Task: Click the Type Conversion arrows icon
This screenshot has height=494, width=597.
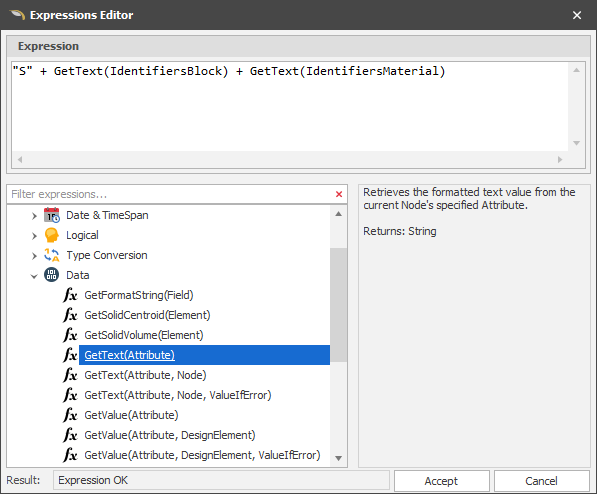Action: click(x=51, y=255)
